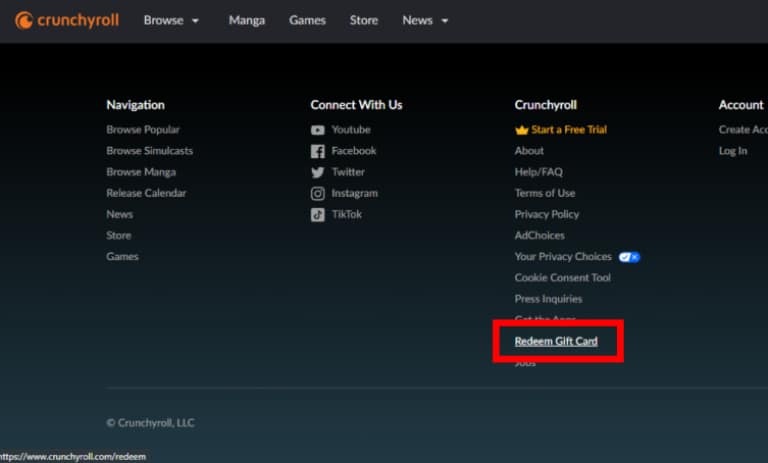
Task: Click the Games link under Navigation
Action: coord(122,256)
